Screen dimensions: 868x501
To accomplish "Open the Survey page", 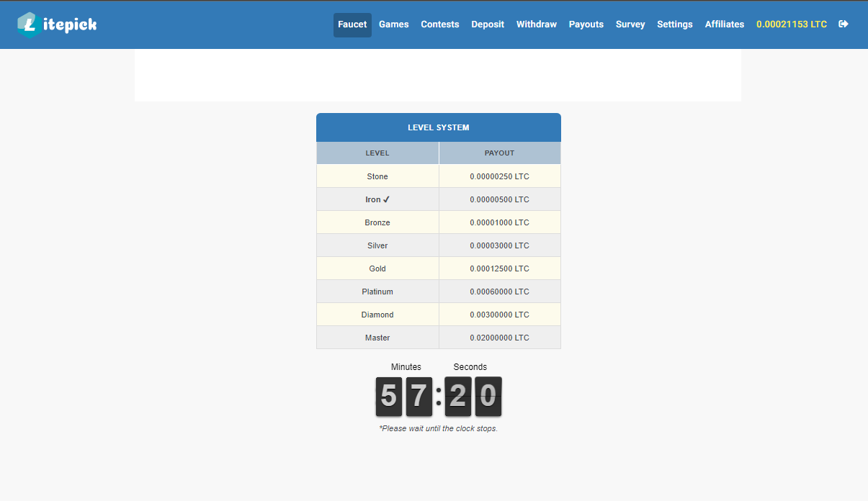I will (x=630, y=24).
